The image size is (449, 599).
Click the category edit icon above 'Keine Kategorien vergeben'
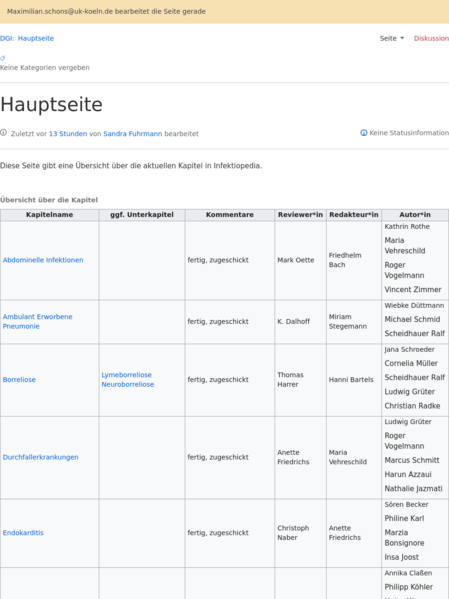[x=2, y=58]
